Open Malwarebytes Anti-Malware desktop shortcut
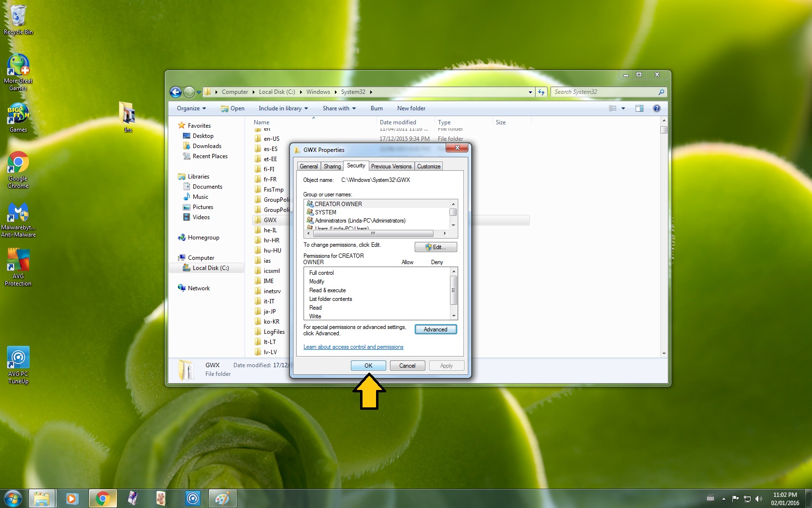The height and width of the screenshot is (508, 812). click(18, 220)
